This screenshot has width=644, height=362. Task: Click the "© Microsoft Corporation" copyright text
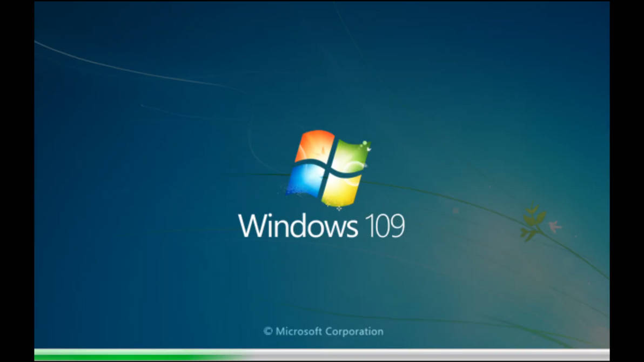pyautogui.click(x=324, y=331)
